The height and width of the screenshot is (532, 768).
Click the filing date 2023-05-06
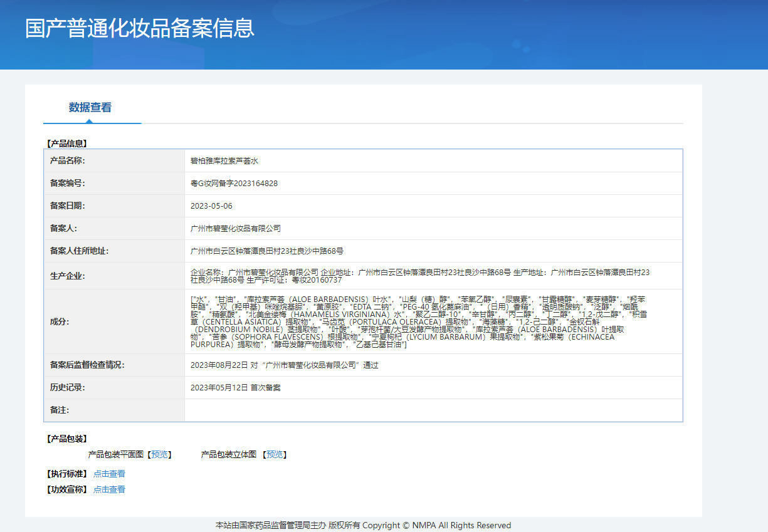211,206
